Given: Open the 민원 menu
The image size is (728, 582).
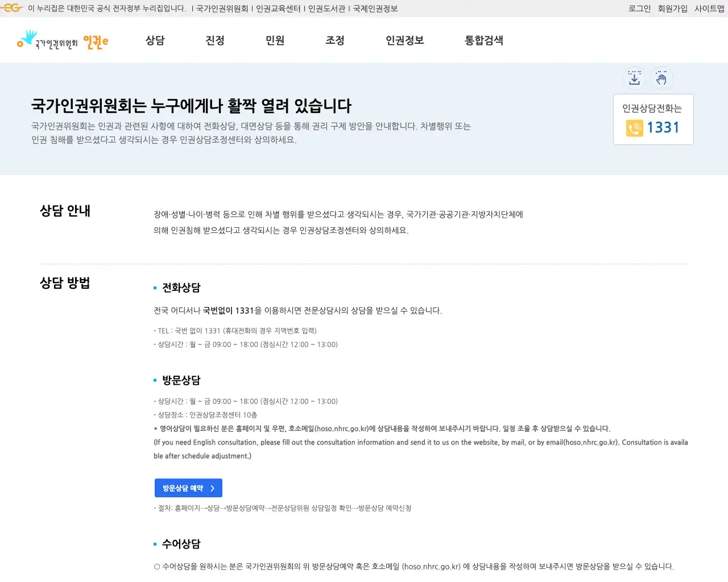Looking at the screenshot, I should [x=275, y=40].
